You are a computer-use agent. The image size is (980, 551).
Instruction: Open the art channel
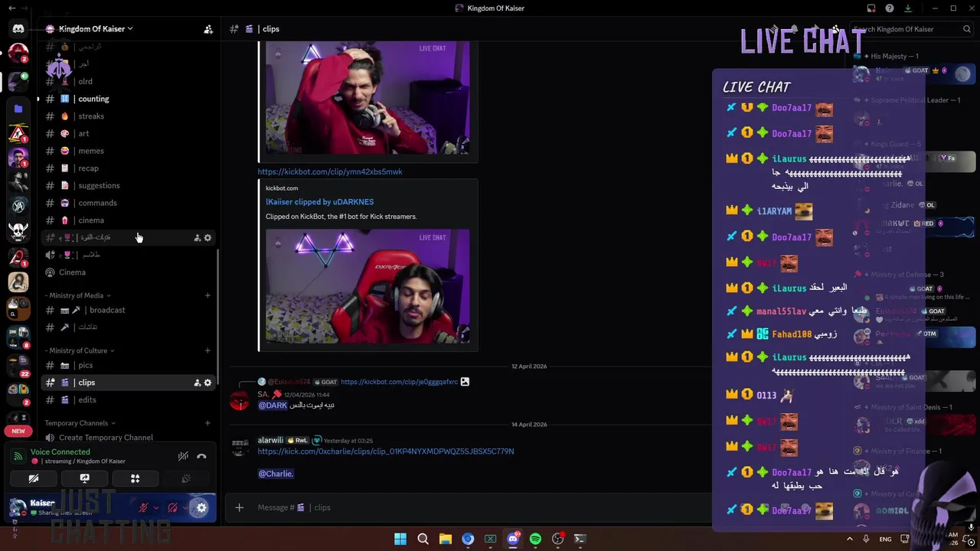[x=129, y=133]
